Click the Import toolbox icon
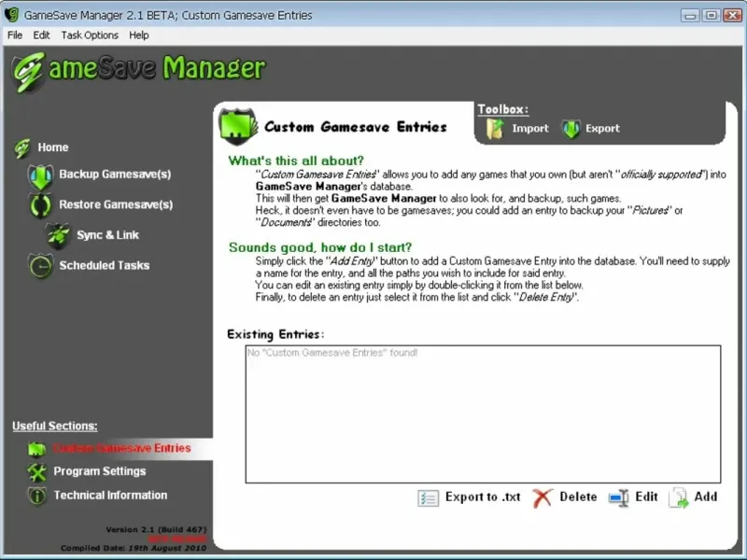Image resolution: width=747 pixels, height=560 pixels. [x=495, y=129]
